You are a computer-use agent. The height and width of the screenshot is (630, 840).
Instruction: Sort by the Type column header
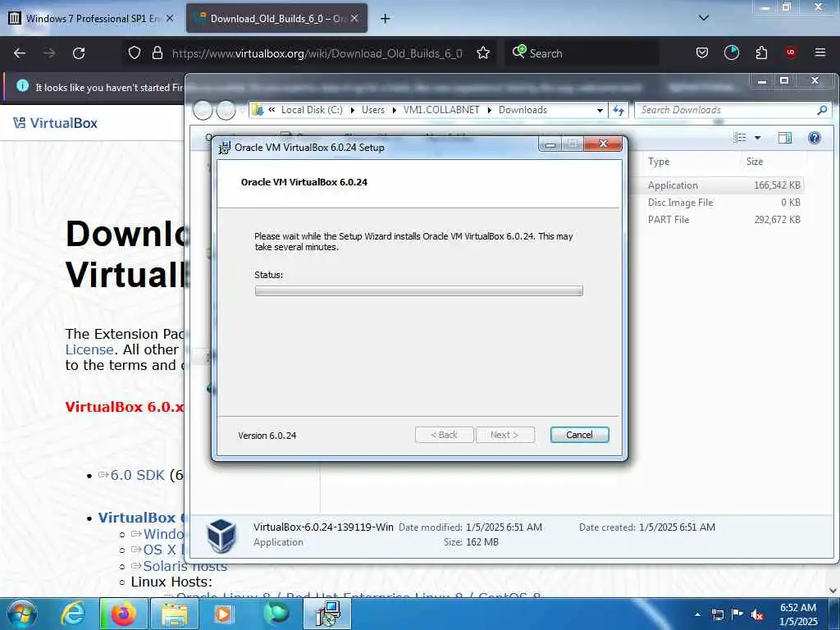[659, 162]
